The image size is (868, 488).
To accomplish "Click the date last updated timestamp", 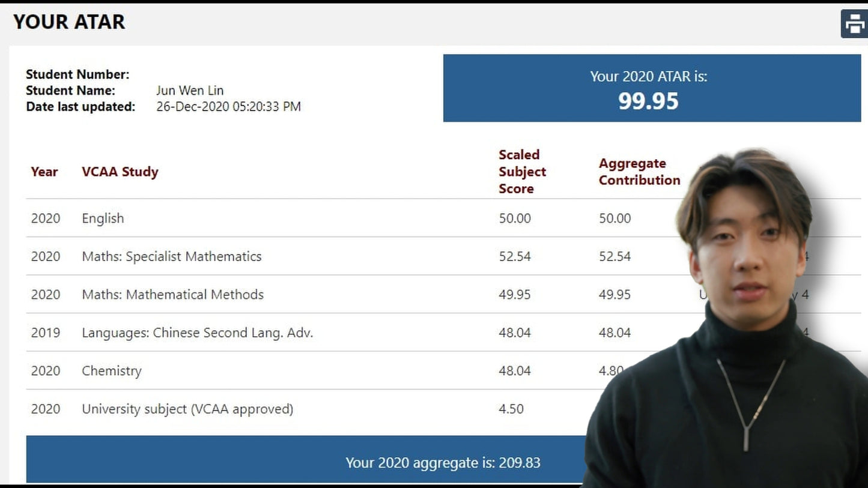I will click(228, 107).
